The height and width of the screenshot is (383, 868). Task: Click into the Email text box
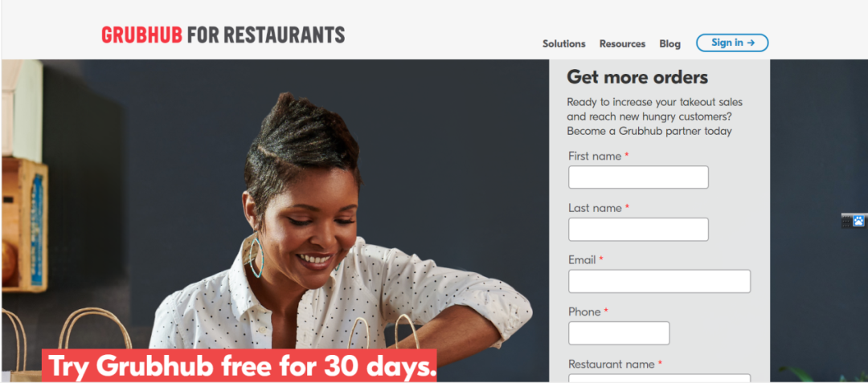(x=659, y=281)
